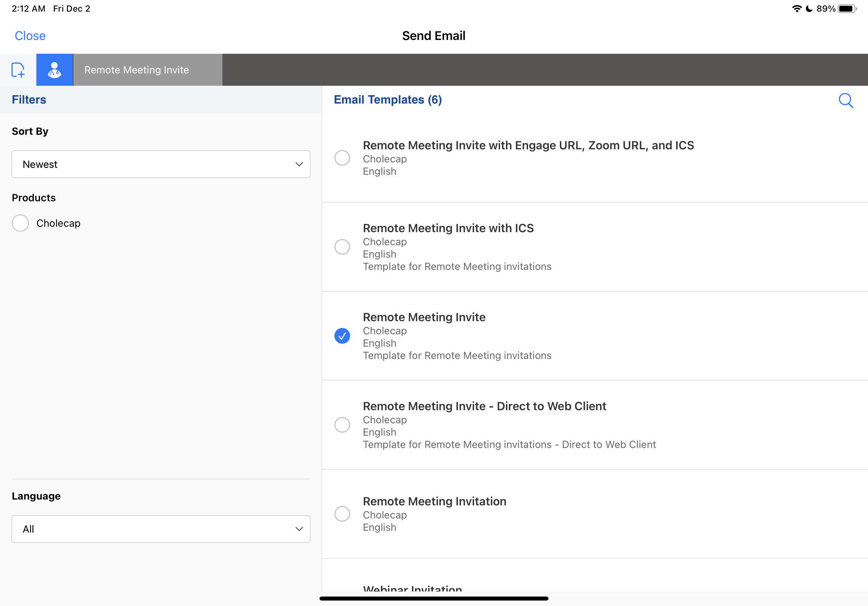Click the Sort By dropdown chevron
This screenshot has height=606, width=868.
(299, 164)
